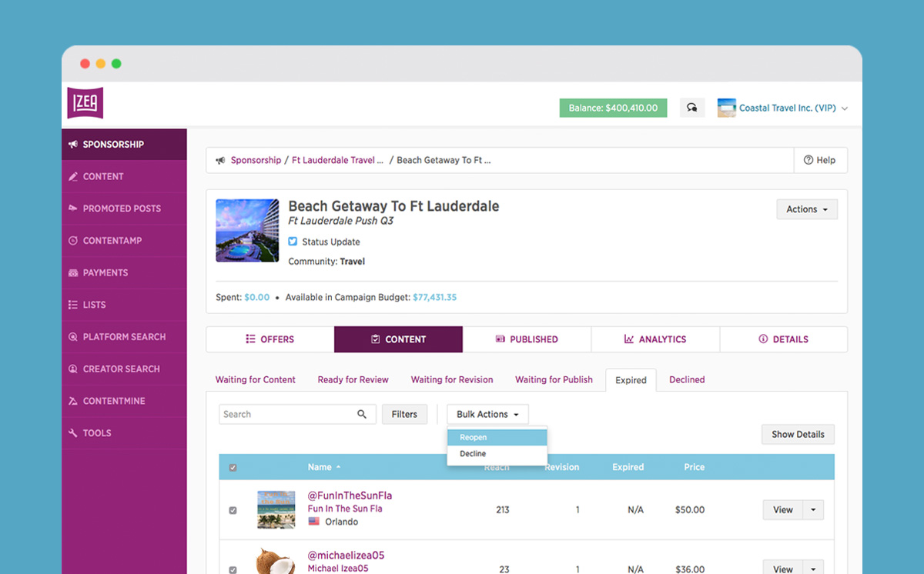Open the Bulk Actions dropdown
Viewport: 924px width, 574px height.
click(x=488, y=414)
